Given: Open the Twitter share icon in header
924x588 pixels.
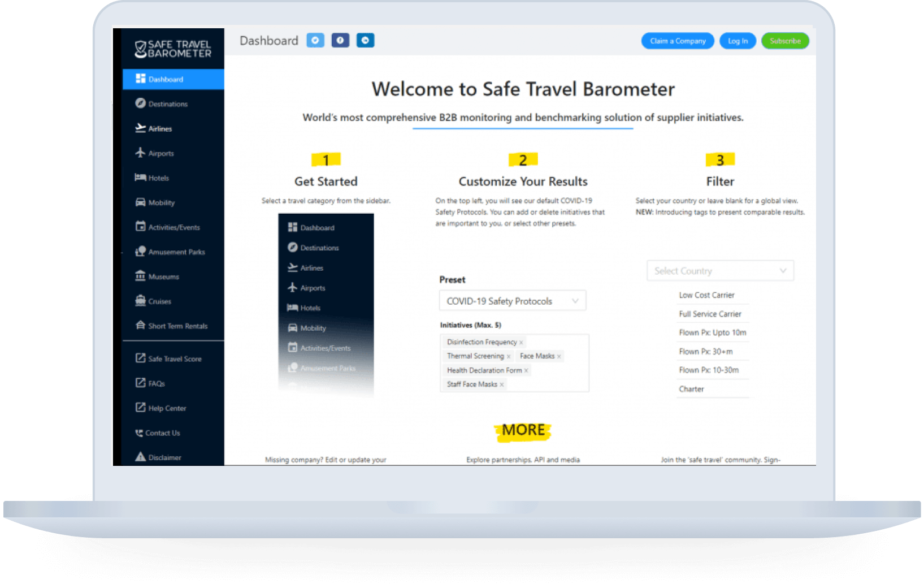Looking at the screenshot, I should click(315, 41).
